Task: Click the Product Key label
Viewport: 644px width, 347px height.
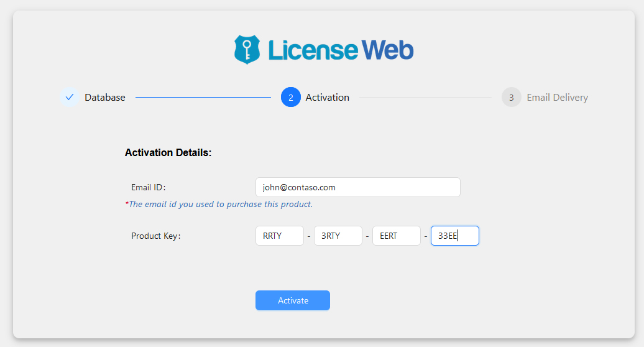Action: 155,236
